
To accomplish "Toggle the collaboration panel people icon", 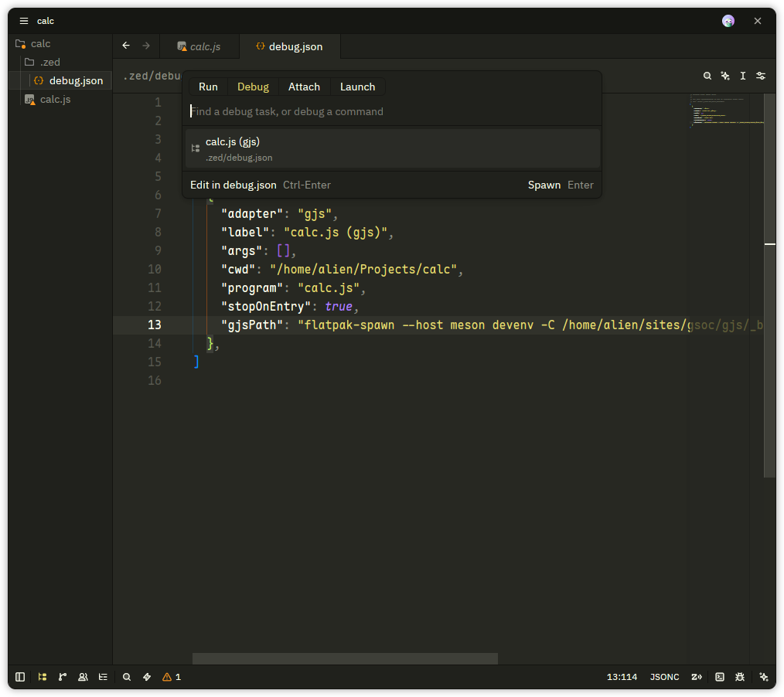I will (83, 677).
